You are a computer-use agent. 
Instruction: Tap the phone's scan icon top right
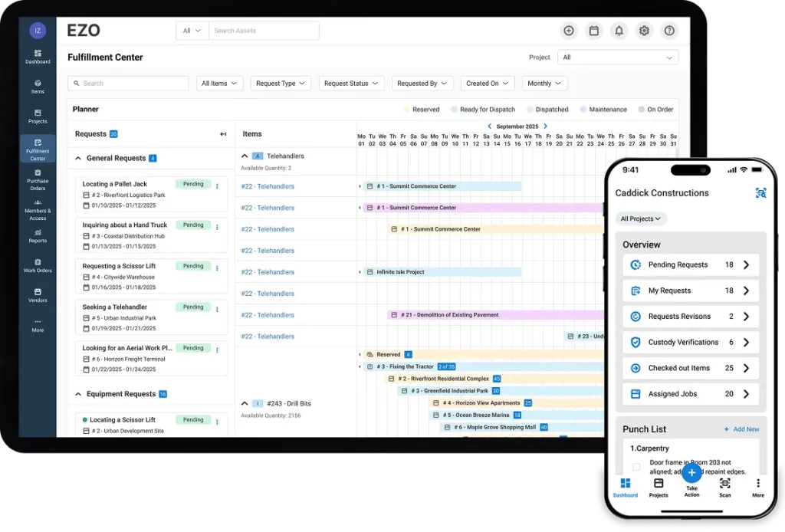coord(760,193)
